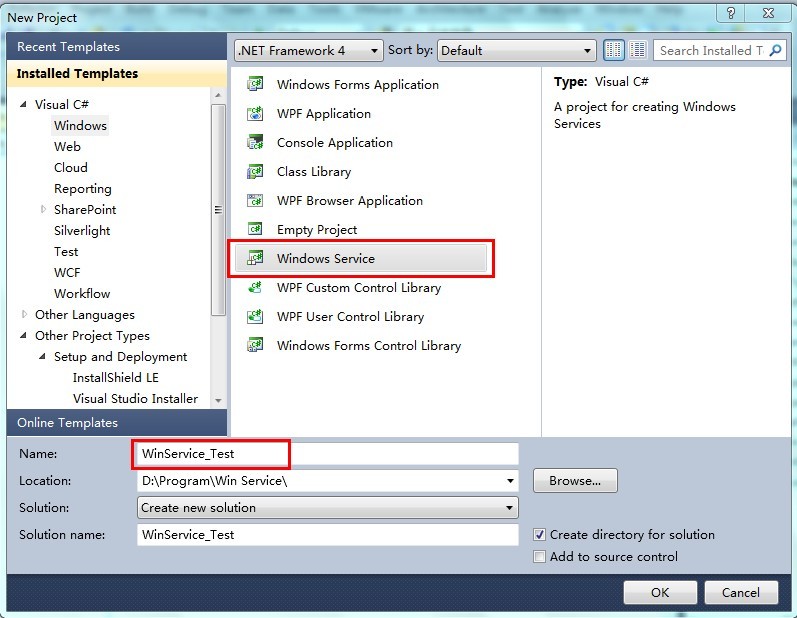
Task: Open the Installed Templates section
Action: point(117,73)
